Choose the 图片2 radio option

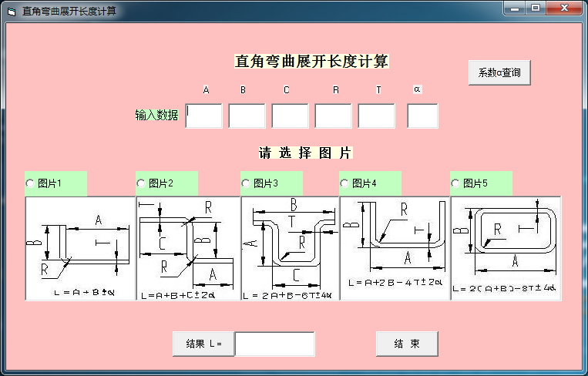click(142, 183)
